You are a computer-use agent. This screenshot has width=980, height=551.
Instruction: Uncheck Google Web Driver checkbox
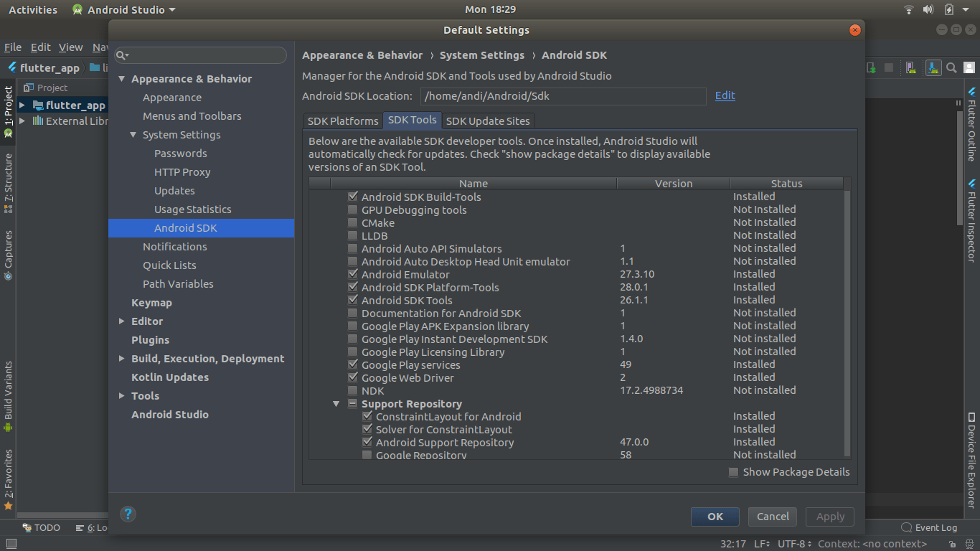tap(352, 377)
